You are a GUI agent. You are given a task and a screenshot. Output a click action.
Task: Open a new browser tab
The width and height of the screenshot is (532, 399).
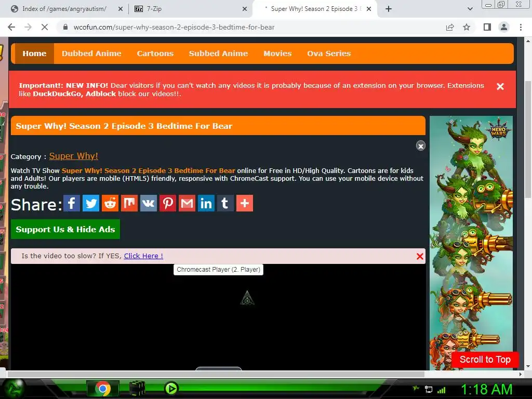[x=389, y=9]
